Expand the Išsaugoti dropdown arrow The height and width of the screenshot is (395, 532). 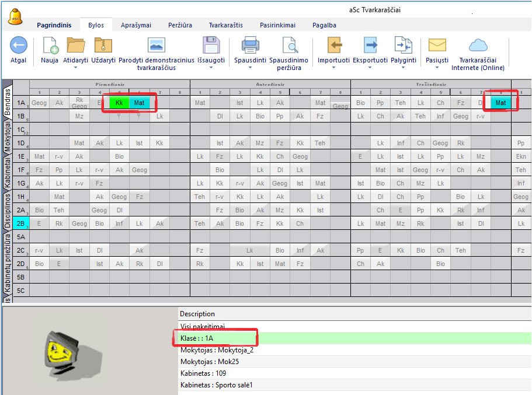(210, 68)
